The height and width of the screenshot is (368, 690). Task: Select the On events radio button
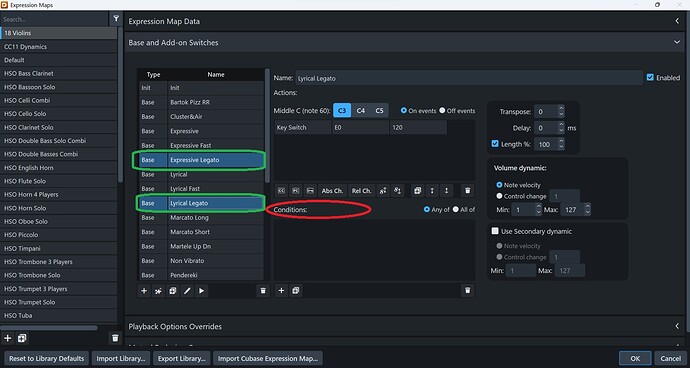tap(404, 111)
